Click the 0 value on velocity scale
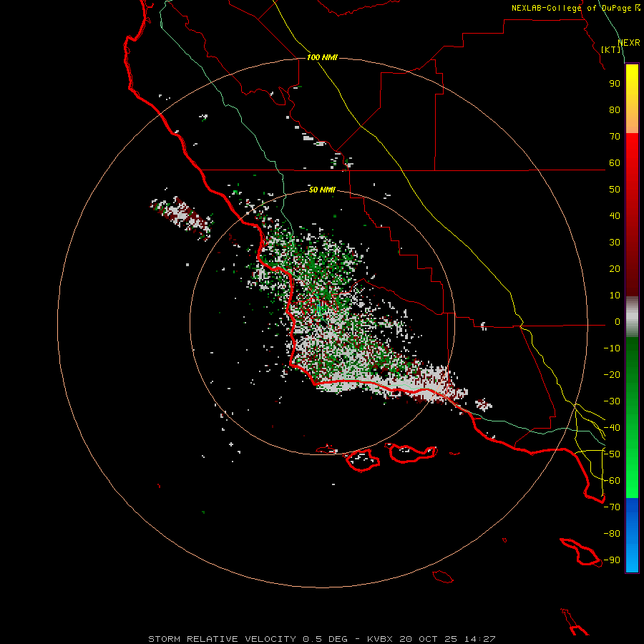Viewport: 644px width, 644px height. [618, 322]
